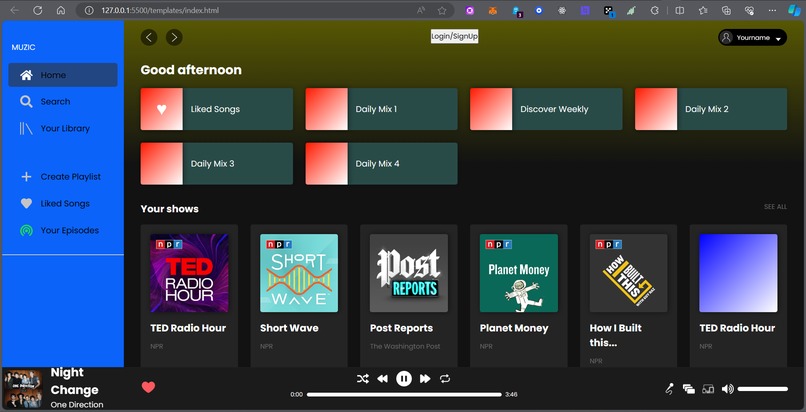Open the Daily Mix 1 card

tap(381, 109)
